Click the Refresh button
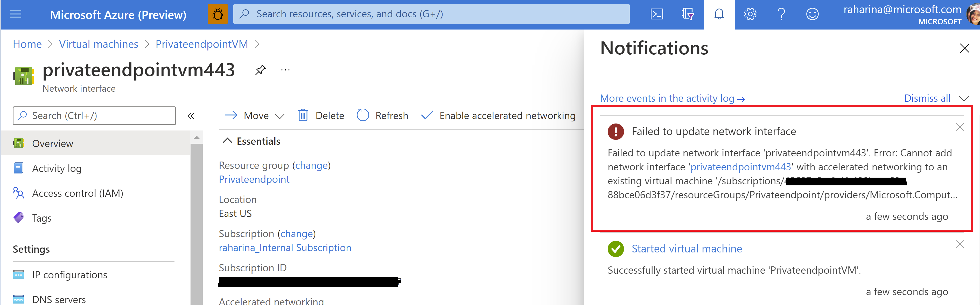 [x=382, y=115]
